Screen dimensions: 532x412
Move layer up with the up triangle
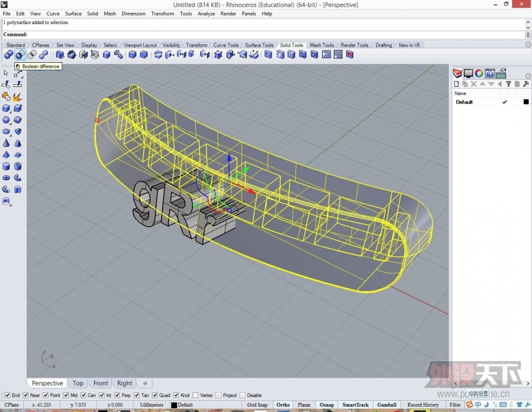(x=483, y=84)
